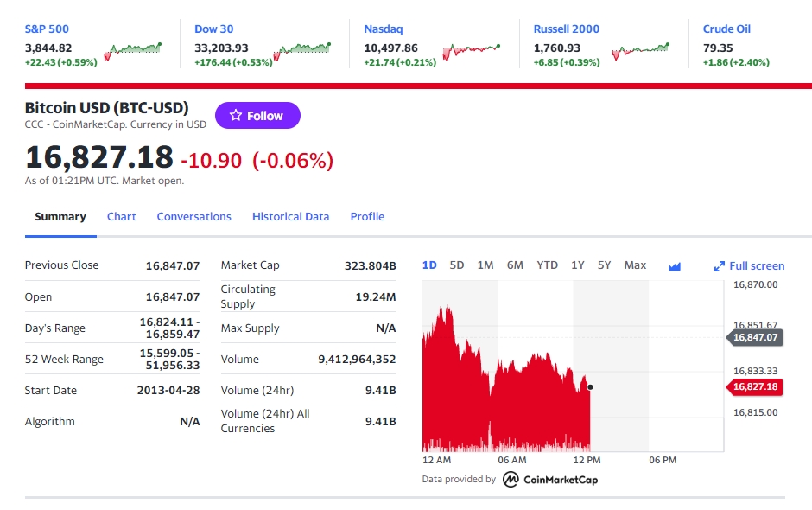Click the Crude Oil change +1.86 (+2.40%)

(x=736, y=62)
